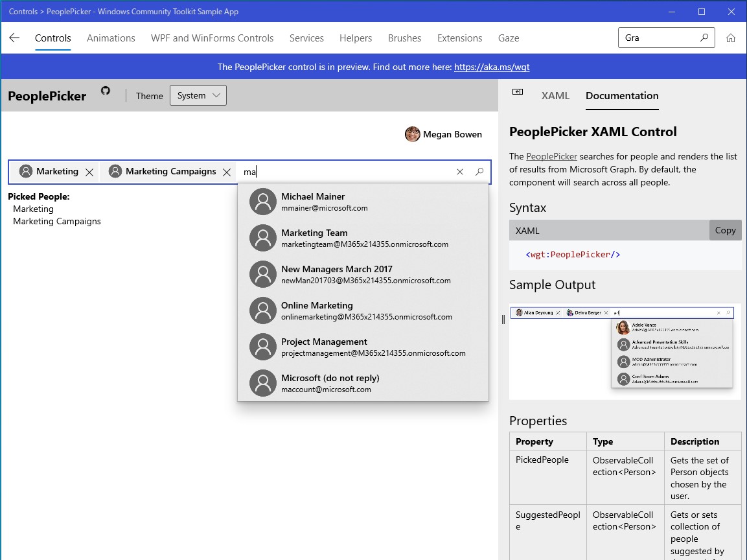Click the New Managers March 2017 avatar

(x=263, y=274)
